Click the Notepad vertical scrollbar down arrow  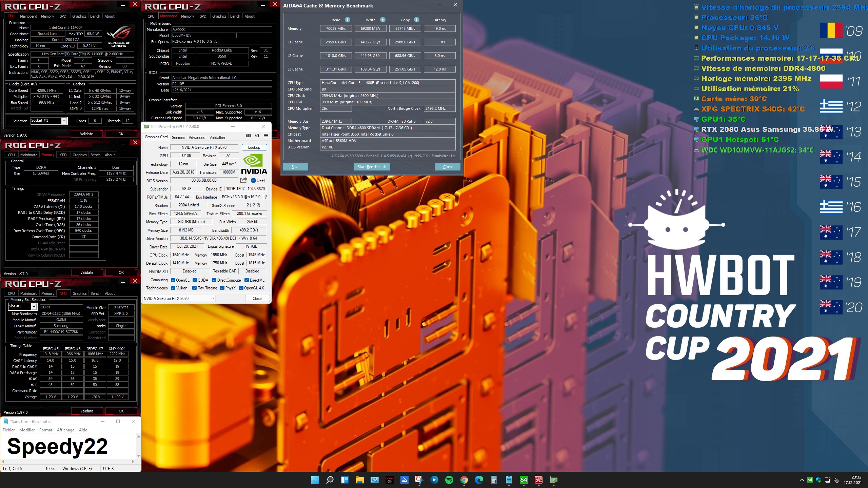click(138, 456)
